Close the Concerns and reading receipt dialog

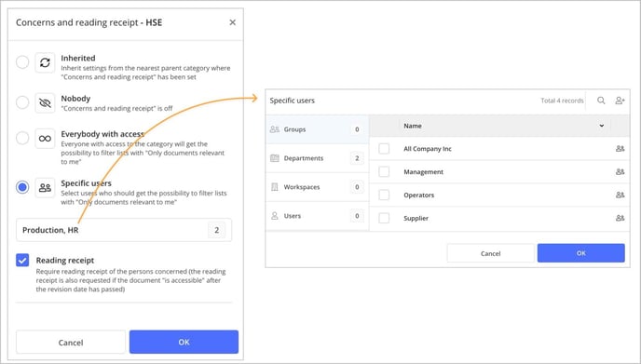tap(232, 22)
